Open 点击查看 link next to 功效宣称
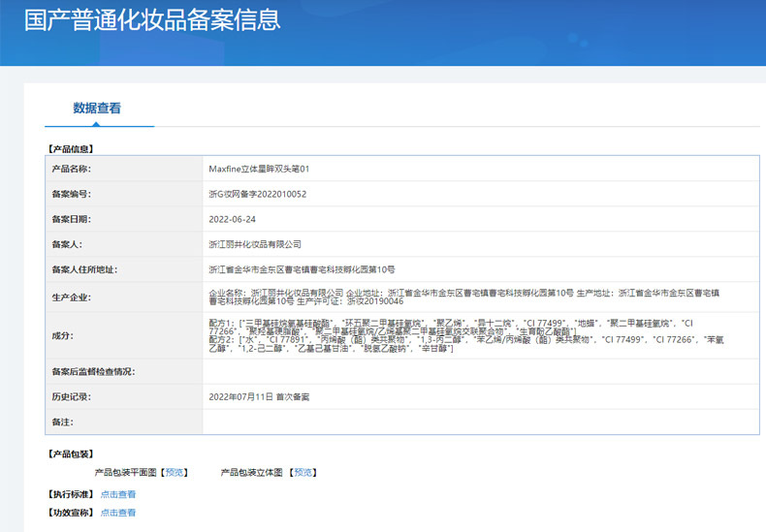 118,513
